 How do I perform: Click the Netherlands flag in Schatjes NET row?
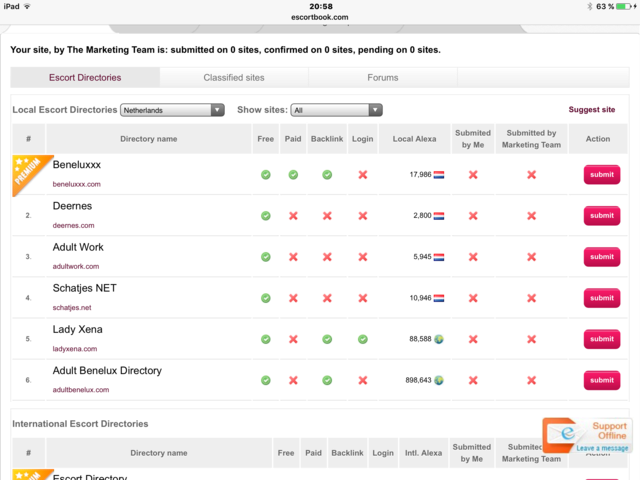click(439, 298)
